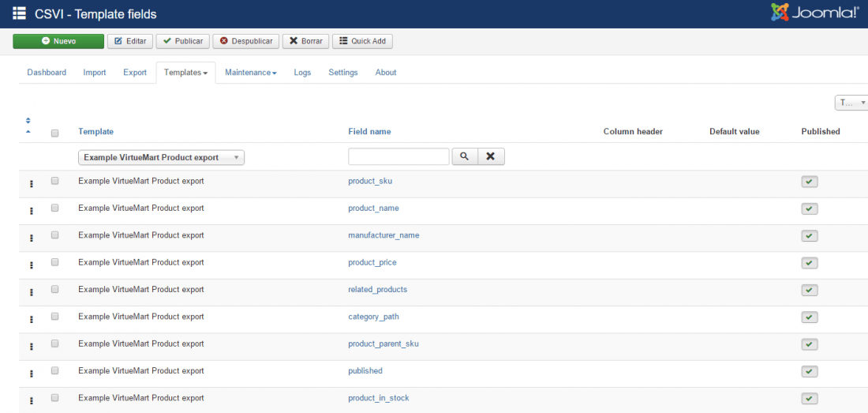Select the product_parent_sku row drag handle
Screen dimensions: 868x413
32,347
